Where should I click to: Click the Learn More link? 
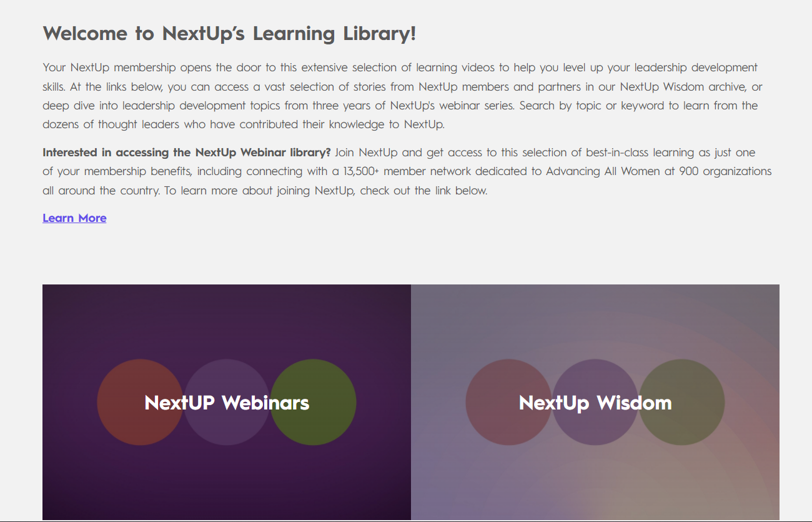(74, 218)
